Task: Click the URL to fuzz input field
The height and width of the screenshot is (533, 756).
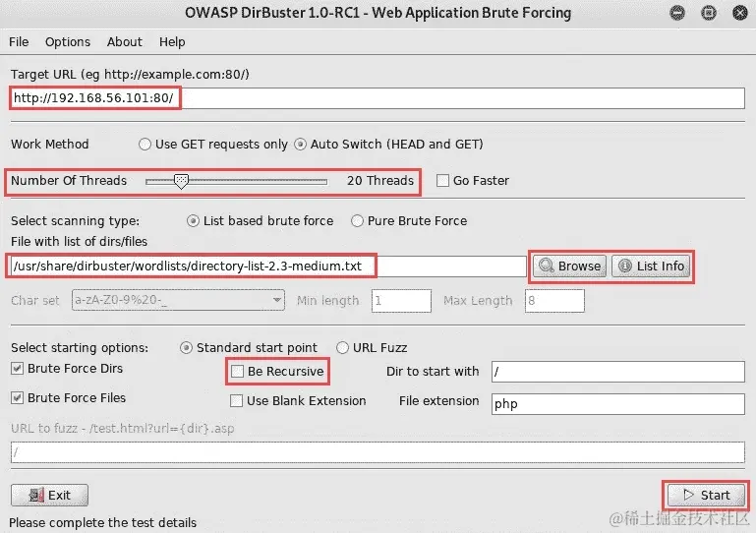Action: point(378,452)
